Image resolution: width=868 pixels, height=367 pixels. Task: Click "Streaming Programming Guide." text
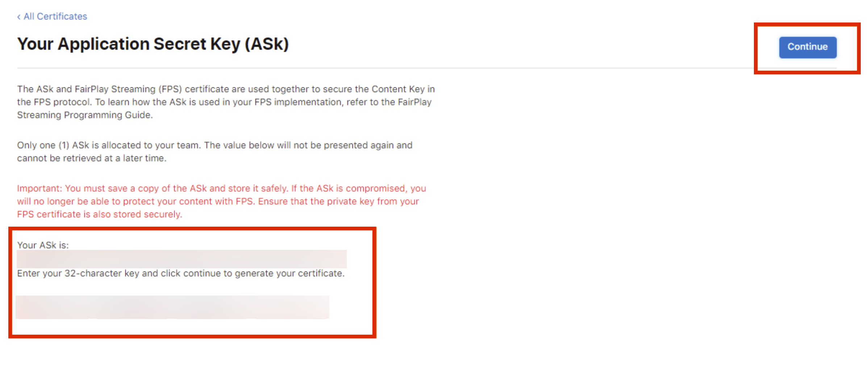coord(85,115)
